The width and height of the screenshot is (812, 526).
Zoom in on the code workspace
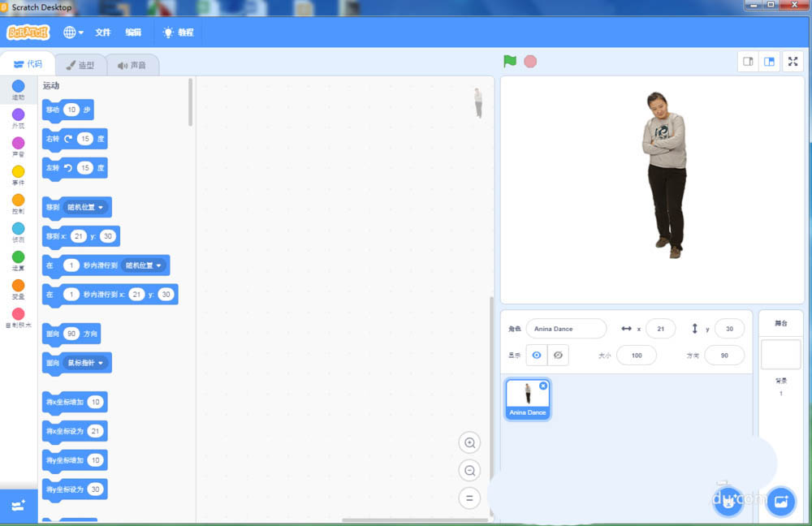[469, 442]
